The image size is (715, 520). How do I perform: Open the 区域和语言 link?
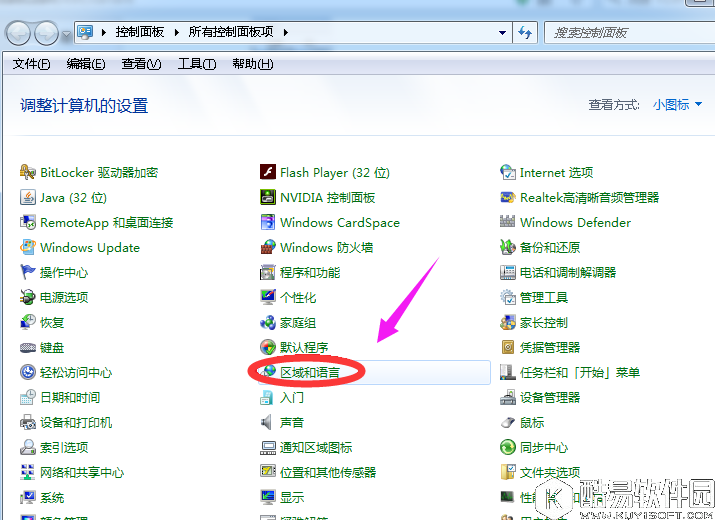point(310,372)
